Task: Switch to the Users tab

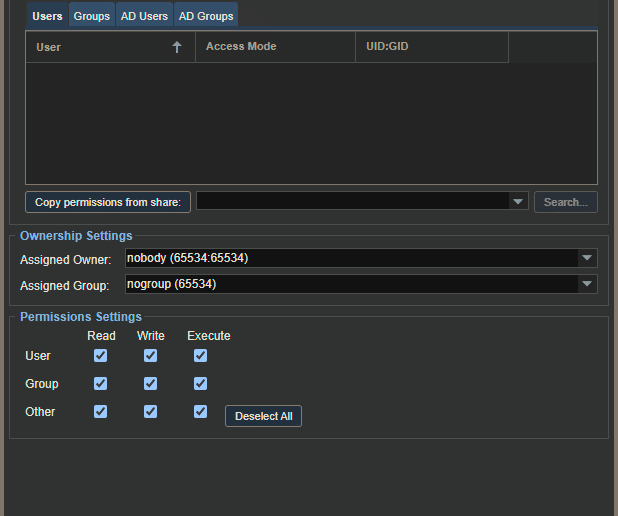Action: 47,15
